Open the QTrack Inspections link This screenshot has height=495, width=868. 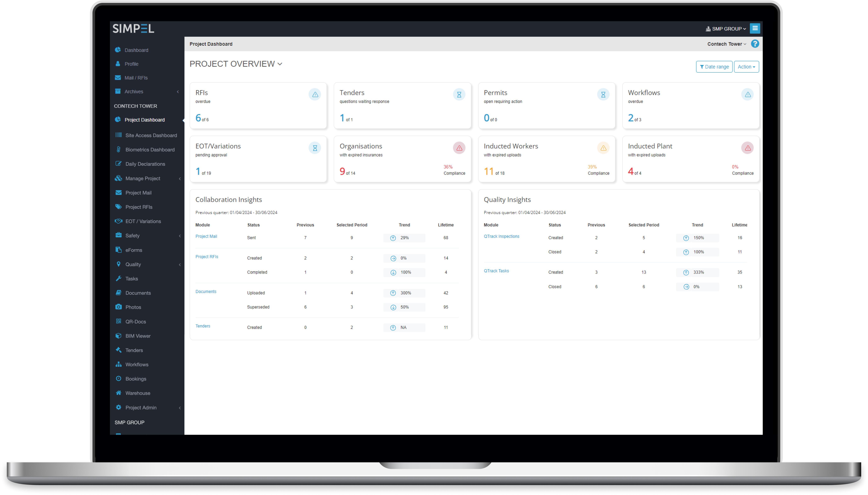502,236
